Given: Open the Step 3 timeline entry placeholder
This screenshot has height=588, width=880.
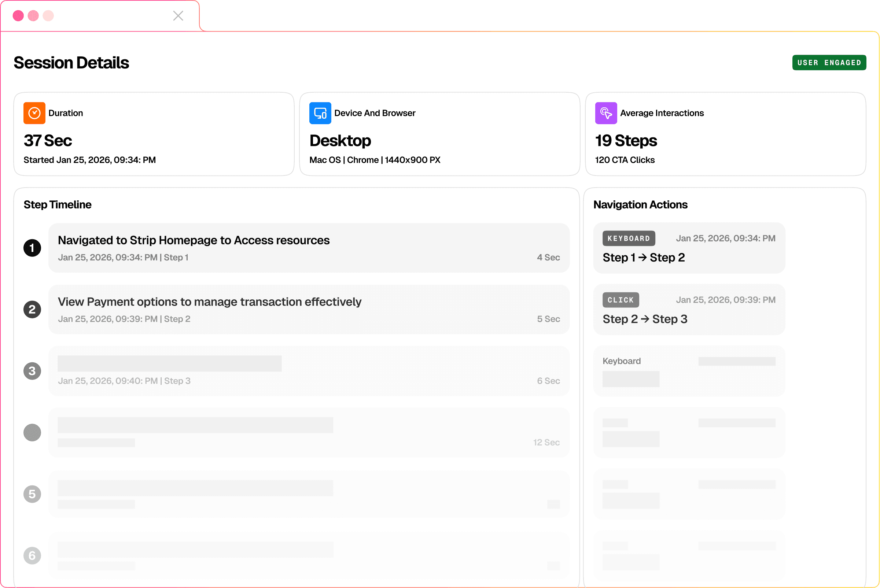Looking at the screenshot, I should 309,371.
